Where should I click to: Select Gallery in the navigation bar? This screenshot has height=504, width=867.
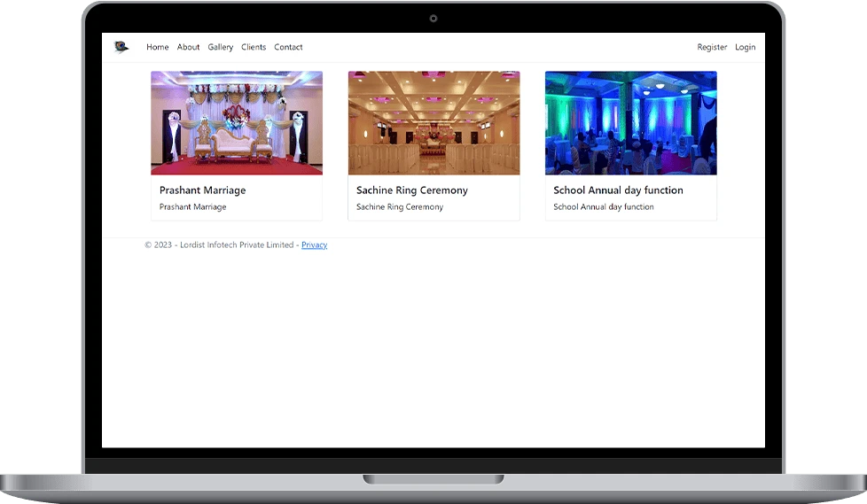pos(221,47)
